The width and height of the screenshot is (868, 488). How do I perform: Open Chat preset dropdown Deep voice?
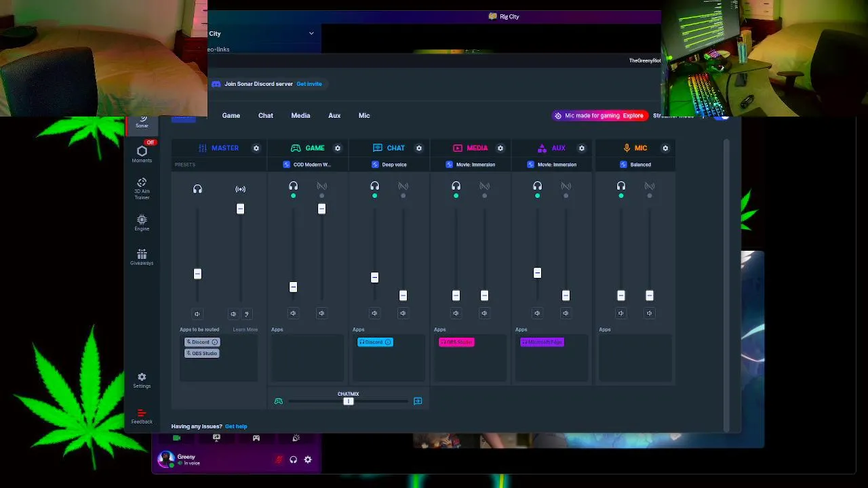(x=389, y=165)
